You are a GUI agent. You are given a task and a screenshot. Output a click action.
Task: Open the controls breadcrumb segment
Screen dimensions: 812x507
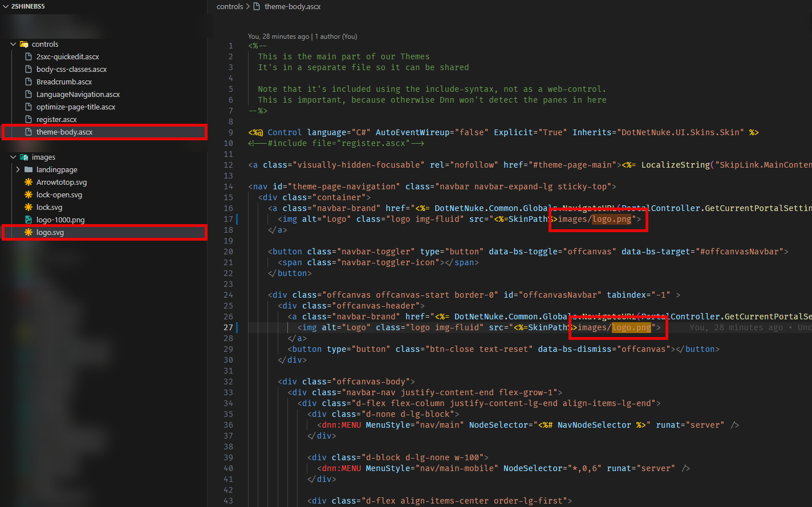tap(230, 7)
